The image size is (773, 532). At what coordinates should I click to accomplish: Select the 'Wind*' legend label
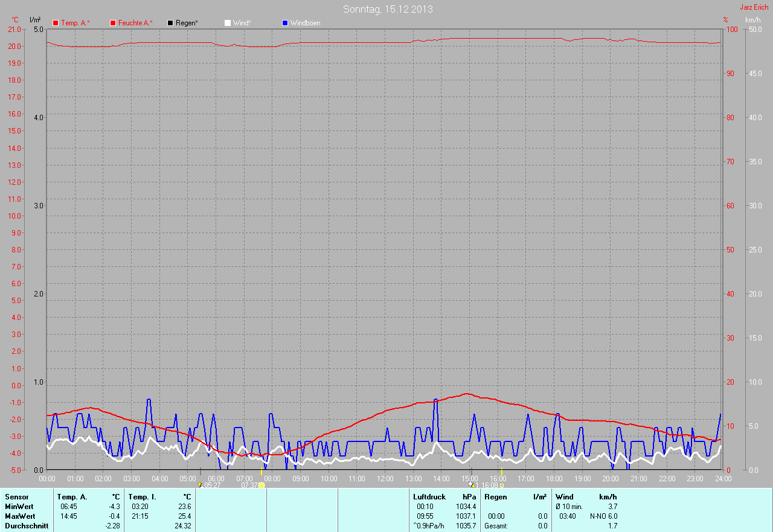(x=242, y=23)
